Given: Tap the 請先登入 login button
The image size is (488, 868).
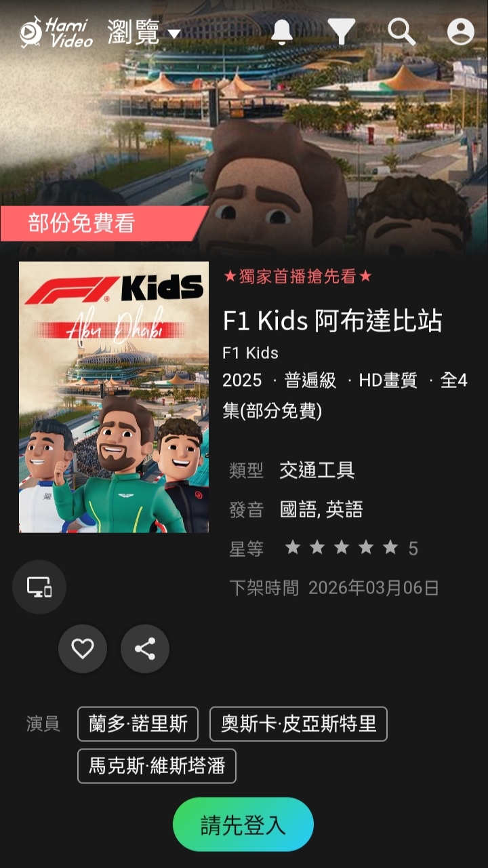Looking at the screenshot, I should (243, 825).
